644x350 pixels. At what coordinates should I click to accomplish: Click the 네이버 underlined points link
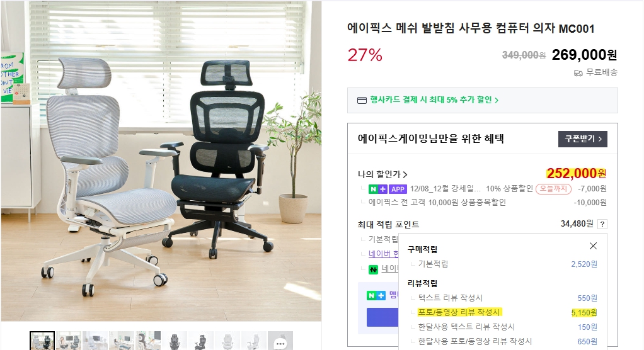point(383,254)
